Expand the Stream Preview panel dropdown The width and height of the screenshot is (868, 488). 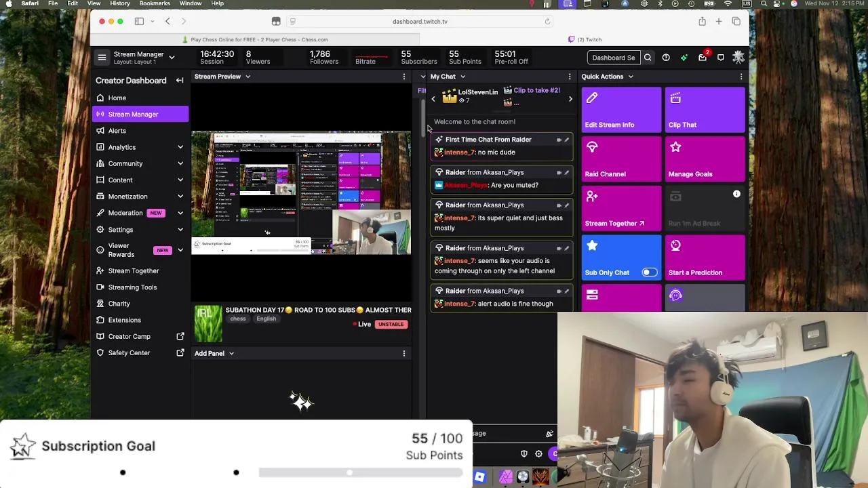(248, 77)
